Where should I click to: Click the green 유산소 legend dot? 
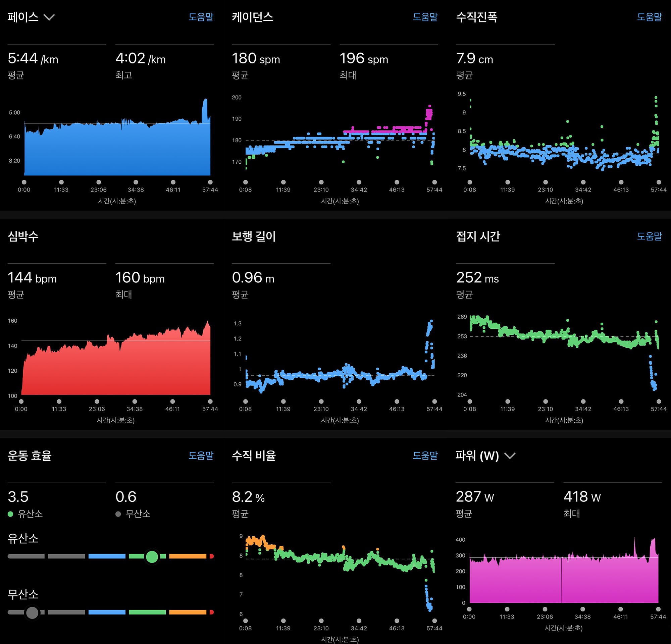point(10,514)
